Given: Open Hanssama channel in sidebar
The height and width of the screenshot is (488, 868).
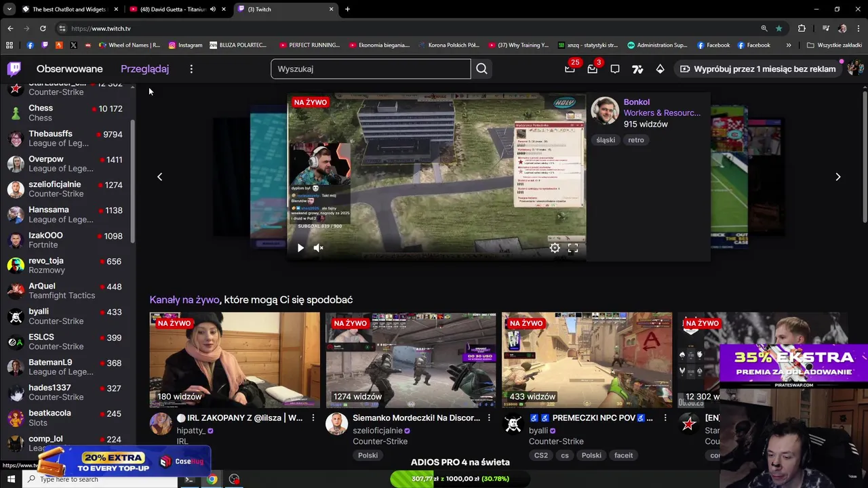Looking at the screenshot, I should click(68, 215).
